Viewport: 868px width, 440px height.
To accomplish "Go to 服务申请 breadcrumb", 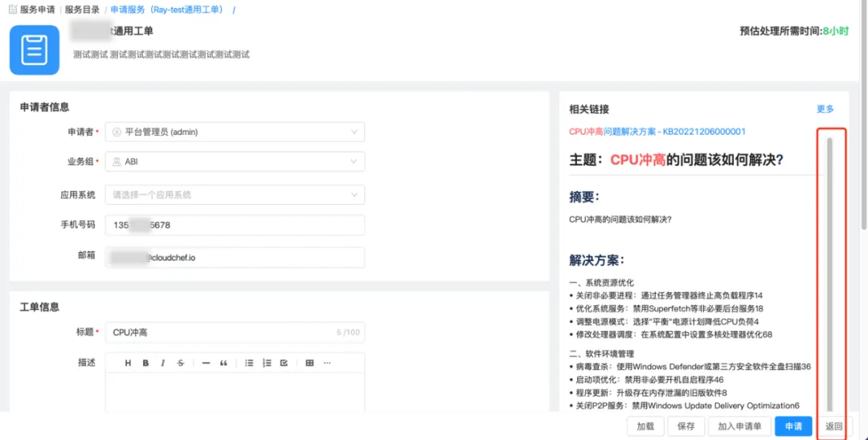I will point(37,10).
